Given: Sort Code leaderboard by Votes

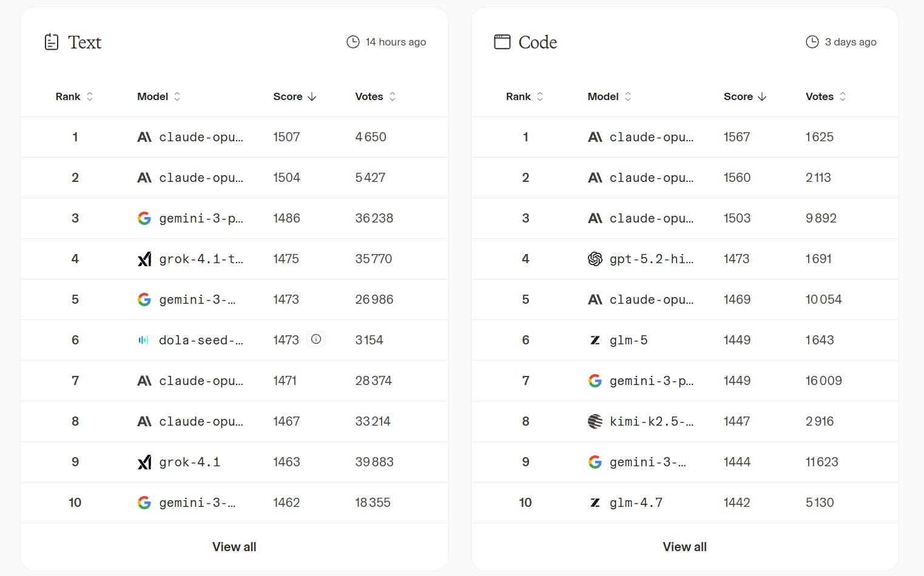Looking at the screenshot, I should 825,96.
